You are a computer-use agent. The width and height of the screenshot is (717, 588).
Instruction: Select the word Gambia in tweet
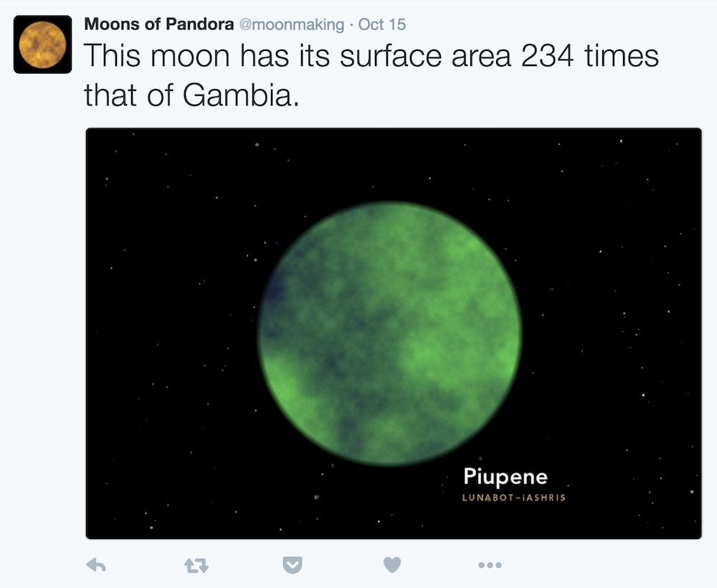click(x=240, y=95)
